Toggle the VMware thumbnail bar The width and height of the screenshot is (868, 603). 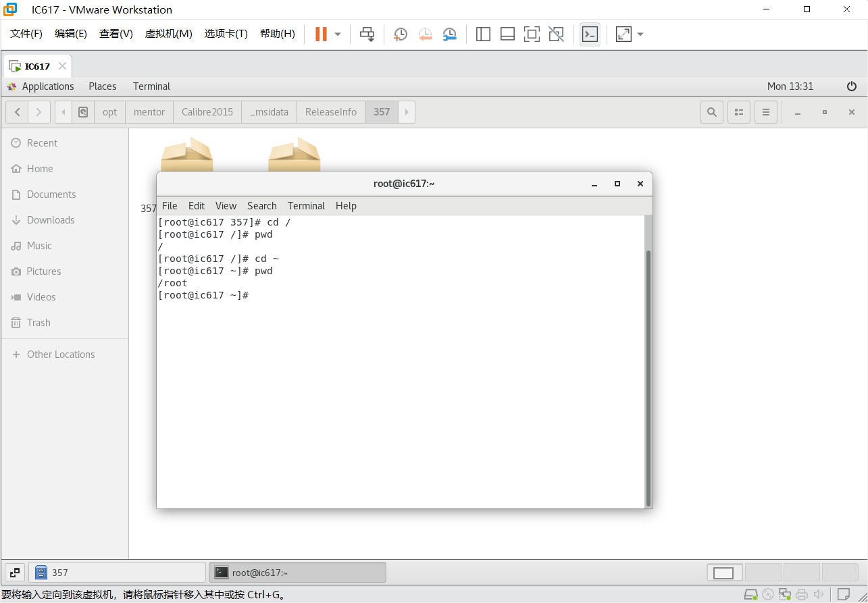coord(507,34)
